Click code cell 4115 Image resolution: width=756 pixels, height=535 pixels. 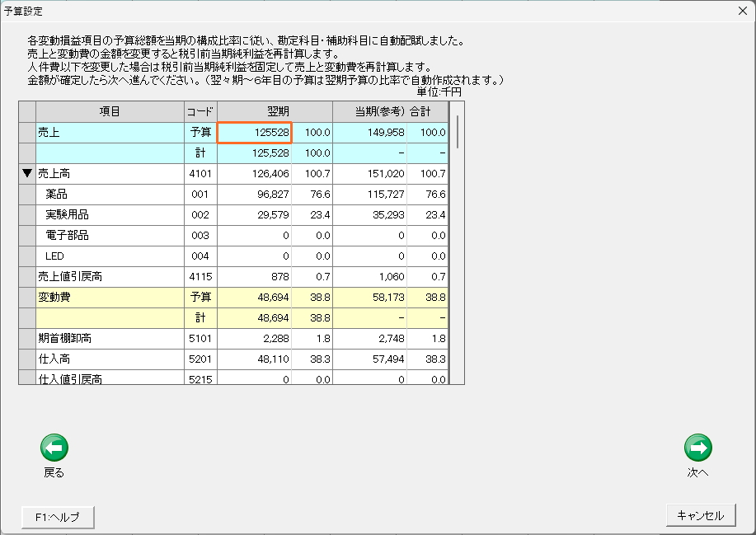pyautogui.click(x=200, y=277)
